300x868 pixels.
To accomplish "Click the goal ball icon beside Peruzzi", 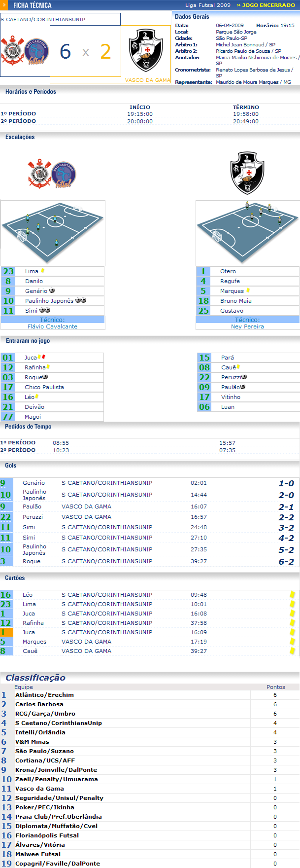I will 244,377.
